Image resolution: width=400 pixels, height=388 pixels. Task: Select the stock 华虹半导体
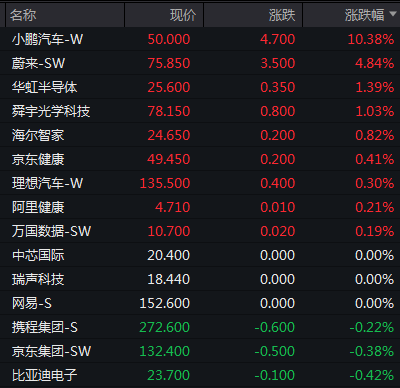tap(45, 87)
